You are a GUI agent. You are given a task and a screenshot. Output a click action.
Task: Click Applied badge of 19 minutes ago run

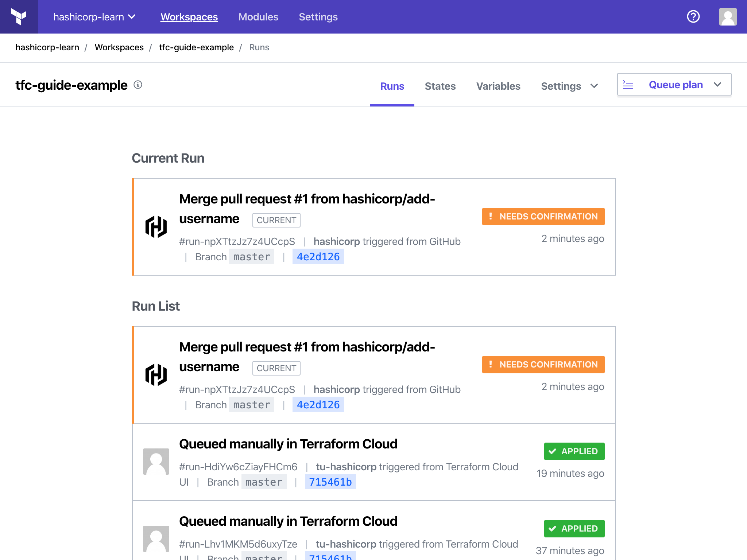click(574, 451)
